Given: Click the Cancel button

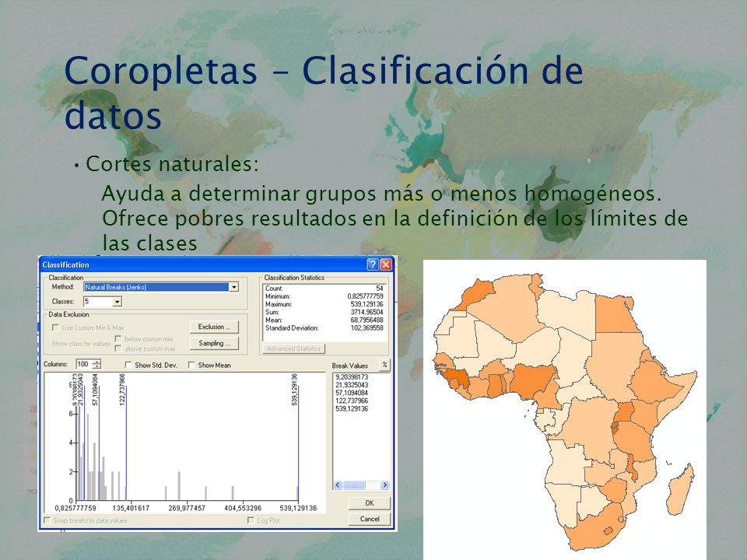Looking at the screenshot, I should [370, 519].
